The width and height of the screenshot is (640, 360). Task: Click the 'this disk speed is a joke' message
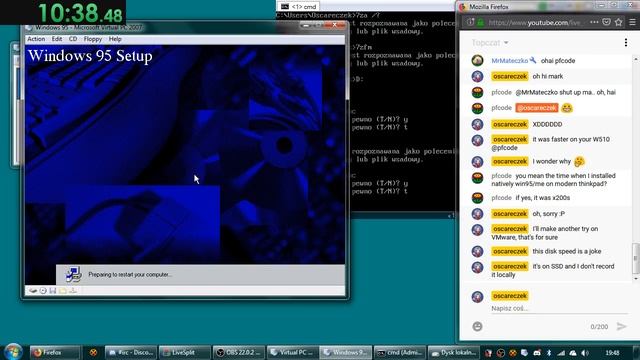pyautogui.click(x=567, y=251)
